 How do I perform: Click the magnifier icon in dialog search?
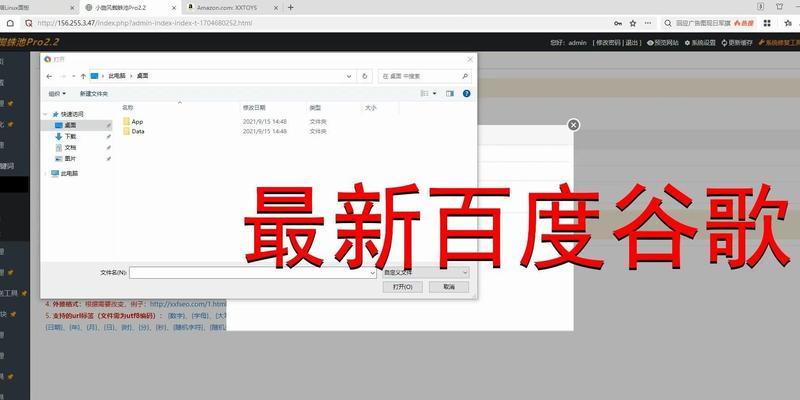(465, 76)
